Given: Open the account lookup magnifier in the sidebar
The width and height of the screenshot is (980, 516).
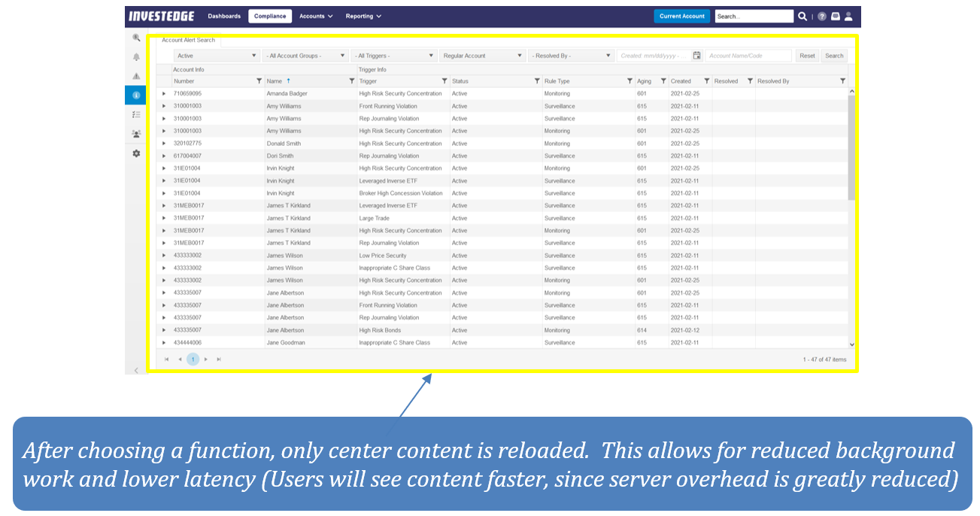Looking at the screenshot, I should coord(136,38).
